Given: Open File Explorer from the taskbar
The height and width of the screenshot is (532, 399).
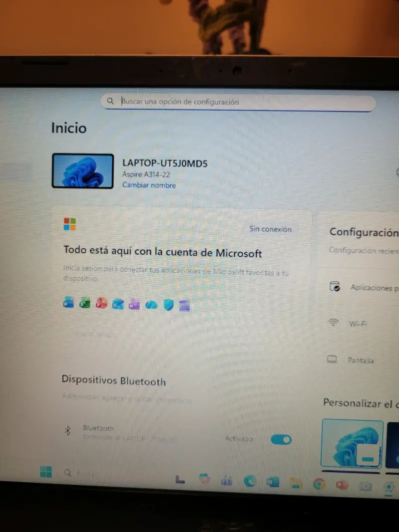Looking at the screenshot, I should pos(296,483).
